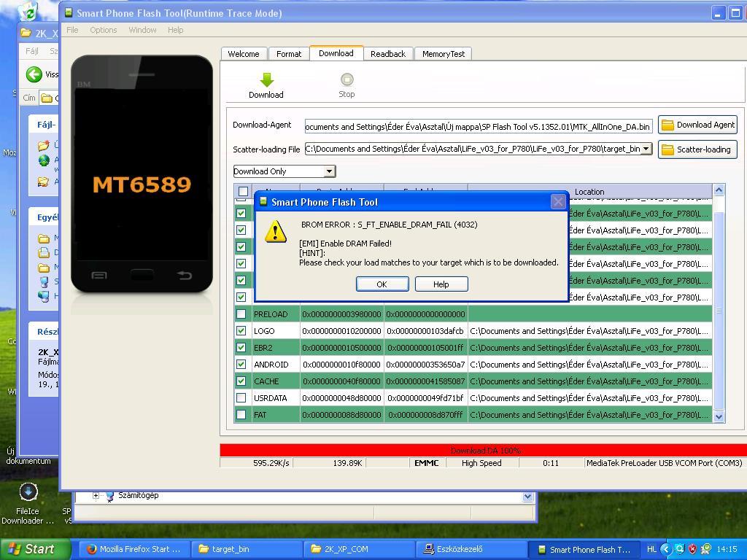Switch to the Readback tab

click(388, 54)
